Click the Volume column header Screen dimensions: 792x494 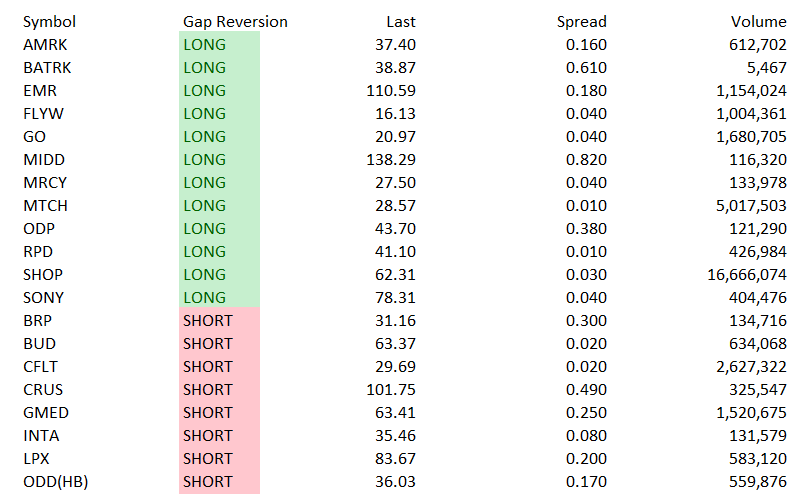[758, 22]
